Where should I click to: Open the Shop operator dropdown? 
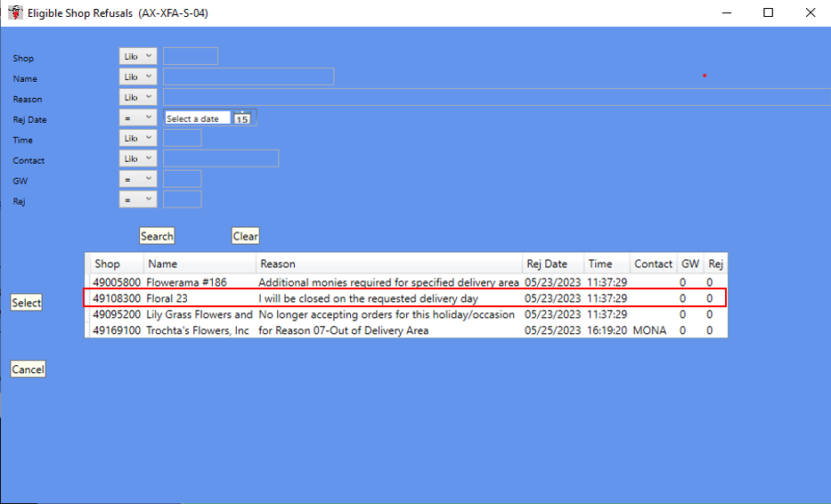click(138, 56)
